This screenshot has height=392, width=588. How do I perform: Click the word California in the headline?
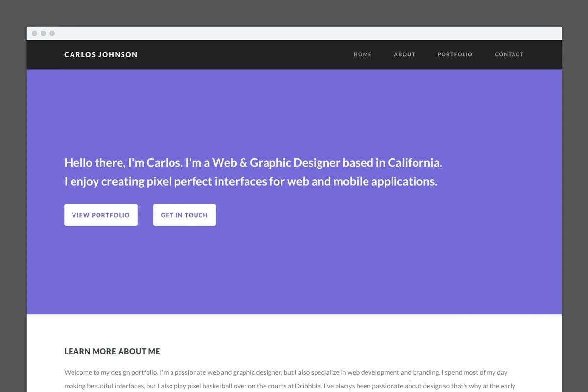(x=415, y=163)
